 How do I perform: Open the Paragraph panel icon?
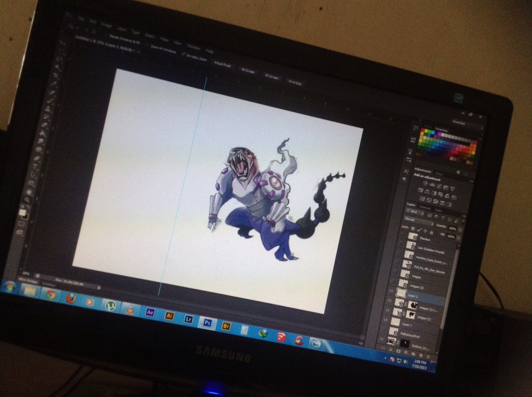[x=405, y=179]
